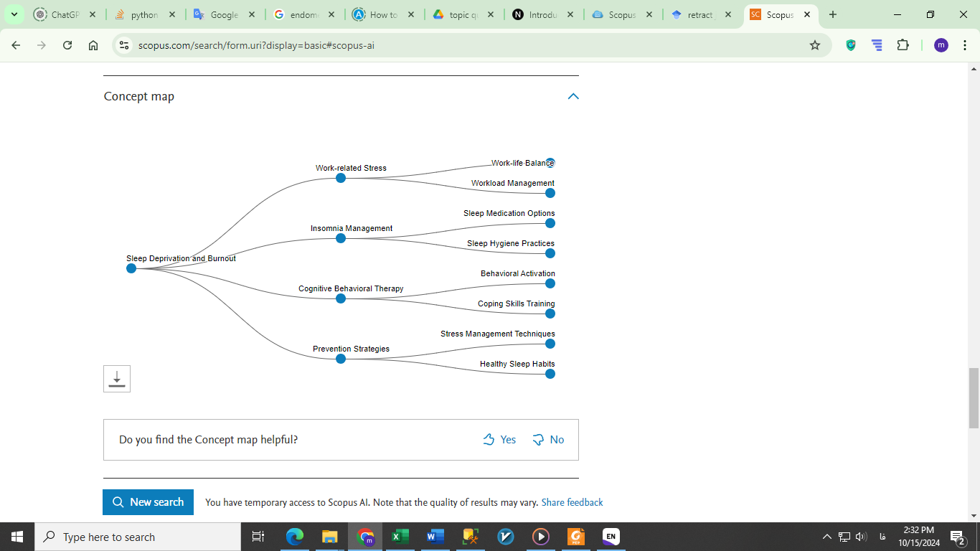Close the ChatGPT tab

[x=93, y=14]
